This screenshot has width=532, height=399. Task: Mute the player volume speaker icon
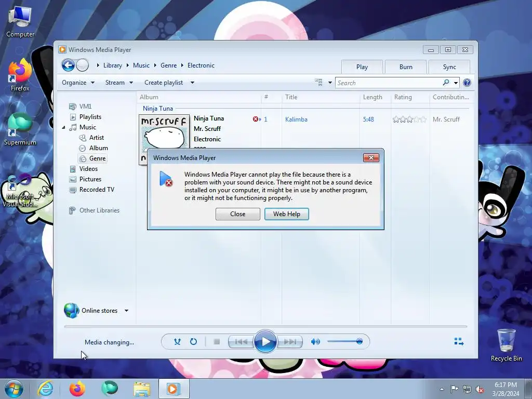(315, 342)
